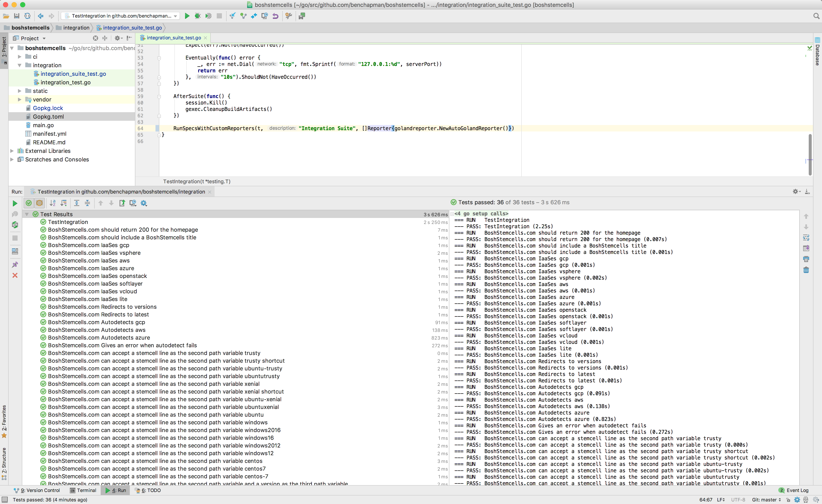
Task: Synchronize files with the refresh icon
Action: coord(27,16)
